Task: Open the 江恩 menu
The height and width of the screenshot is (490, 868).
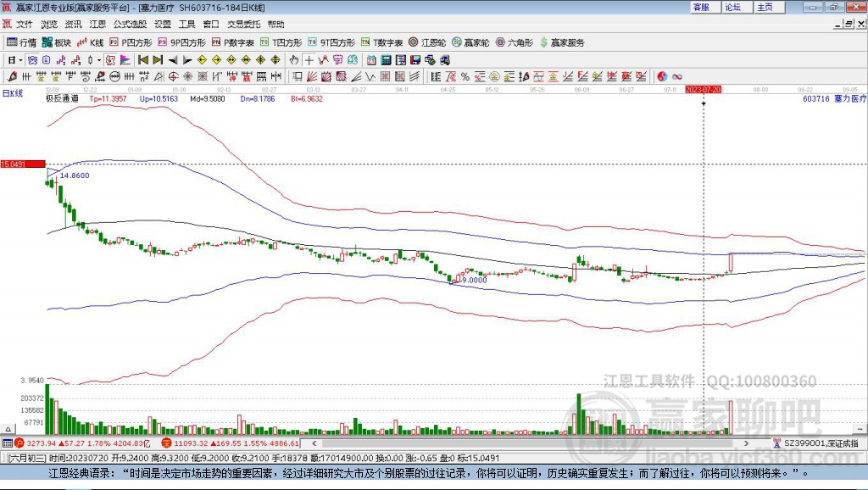Action: coord(97,24)
